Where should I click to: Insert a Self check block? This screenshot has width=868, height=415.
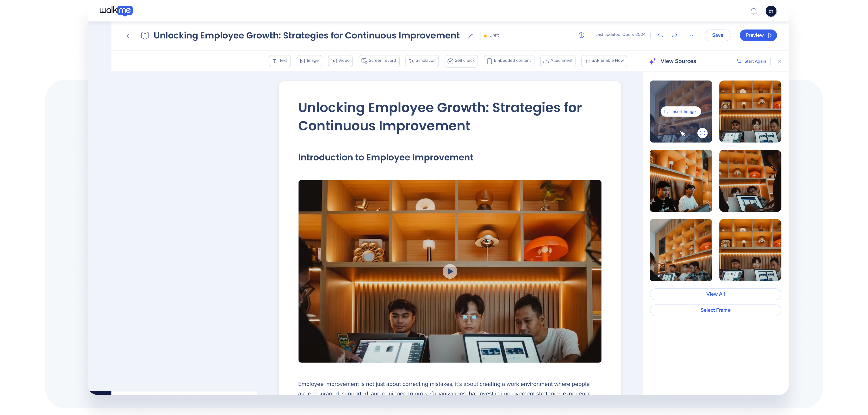tap(461, 61)
